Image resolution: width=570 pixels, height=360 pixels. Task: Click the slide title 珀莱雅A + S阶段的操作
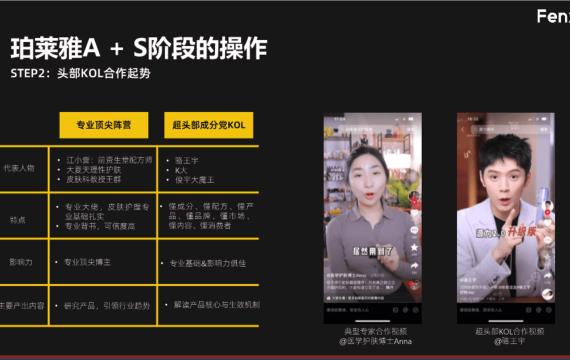[139, 48]
